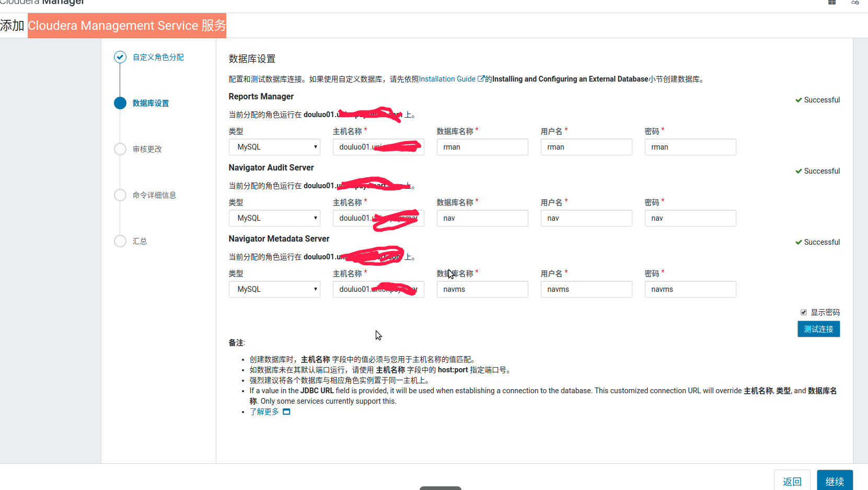Screen dimensions: 868x490
Task: Click Reports Manager password field rman
Action: coord(690,147)
